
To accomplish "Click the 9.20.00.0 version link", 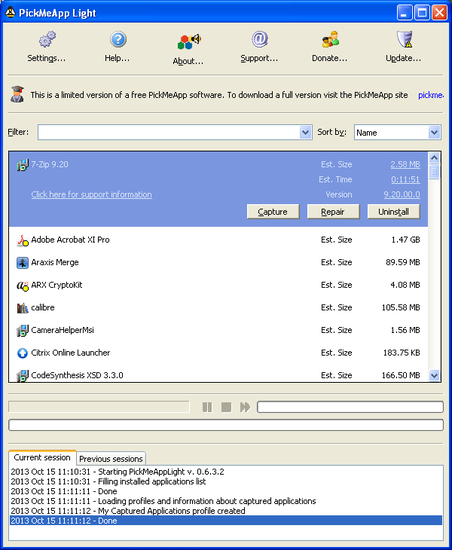I will [402, 194].
